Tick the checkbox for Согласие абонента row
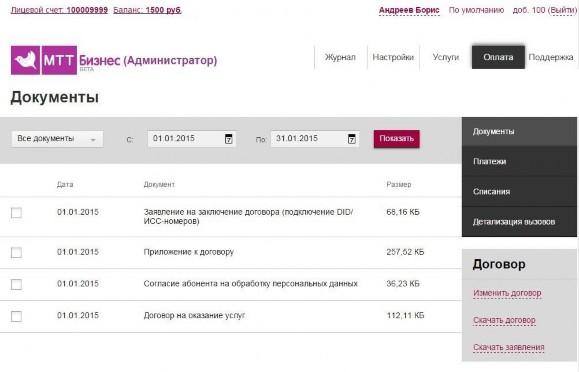579x372 pixels. point(16,284)
